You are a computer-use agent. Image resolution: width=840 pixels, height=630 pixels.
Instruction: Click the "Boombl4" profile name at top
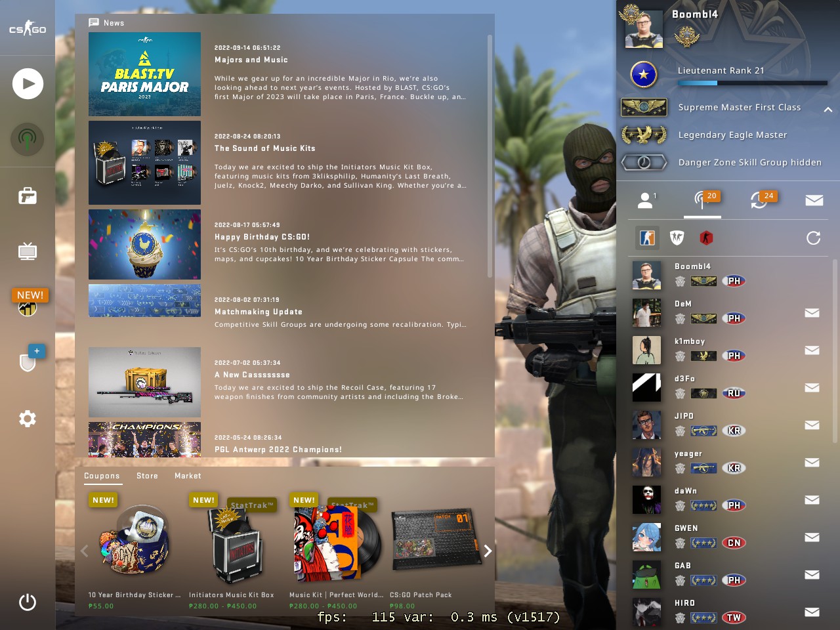pyautogui.click(x=695, y=14)
